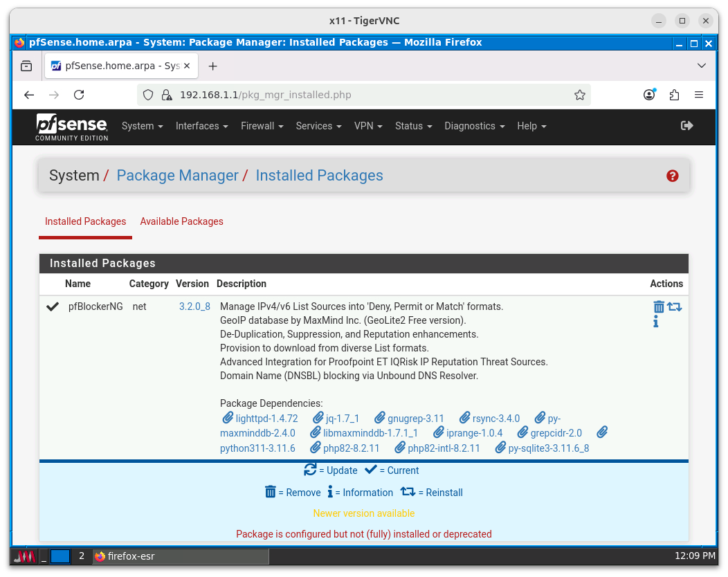728x577 pixels.
Task: Expand the Interfaces menu
Action: pos(202,127)
